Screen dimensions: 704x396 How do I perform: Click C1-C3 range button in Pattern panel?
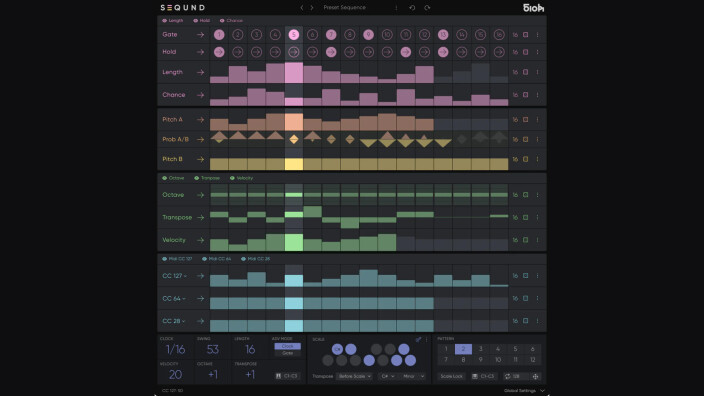tap(483, 376)
